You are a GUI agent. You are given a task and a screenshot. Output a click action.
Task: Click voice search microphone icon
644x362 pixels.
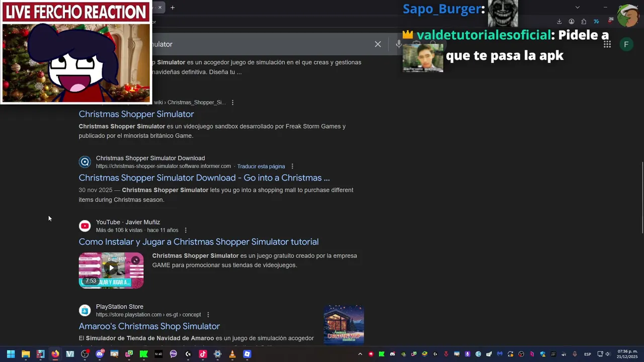point(399,44)
